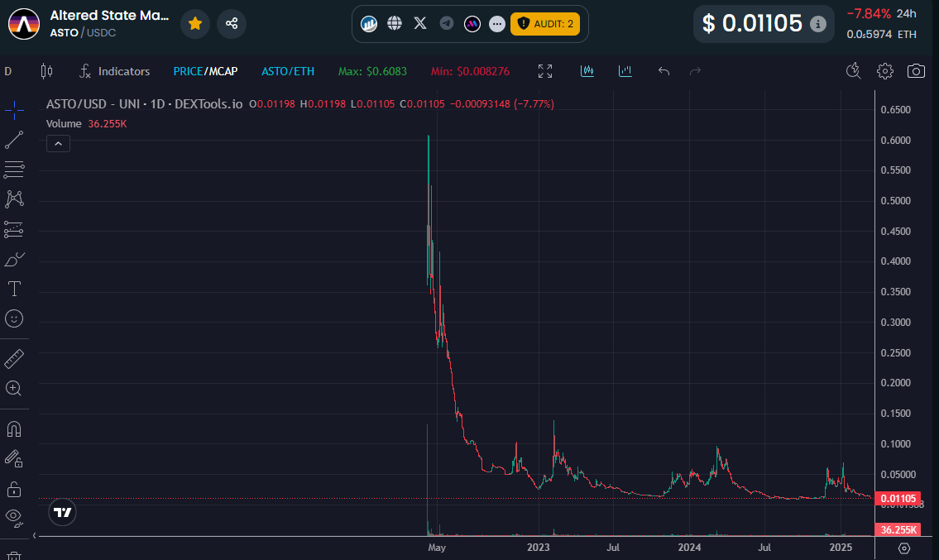The height and width of the screenshot is (560, 939).
Task: Open the DEXTools chart link icon
Action: tap(369, 24)
